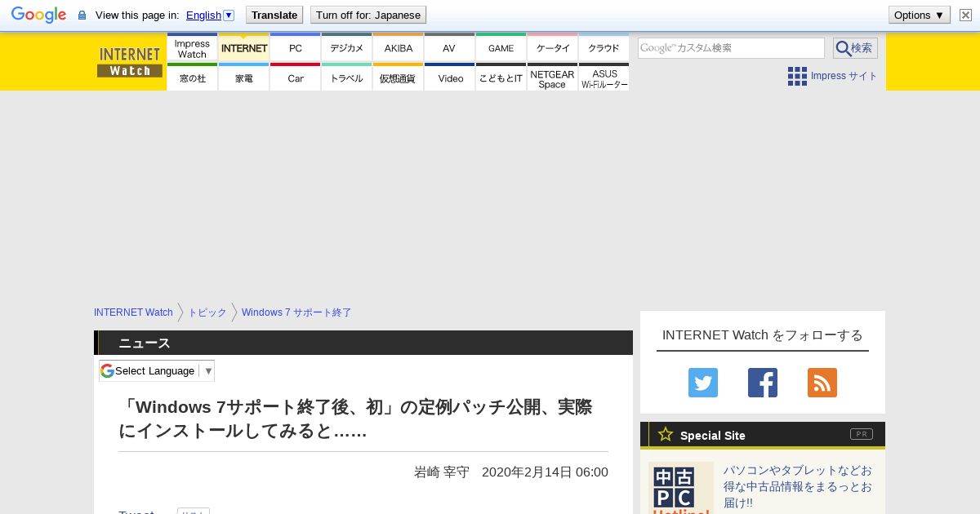Screen dimensions: 980x514
Task: Open the 仮想通貨 navigation tab
Action: (x=399, y=78)
